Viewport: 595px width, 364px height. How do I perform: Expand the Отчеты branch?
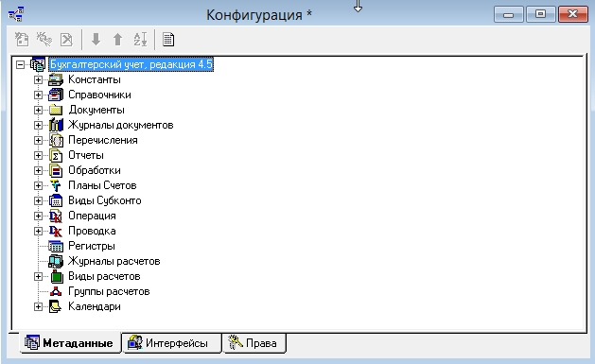[x=38, y=155]
